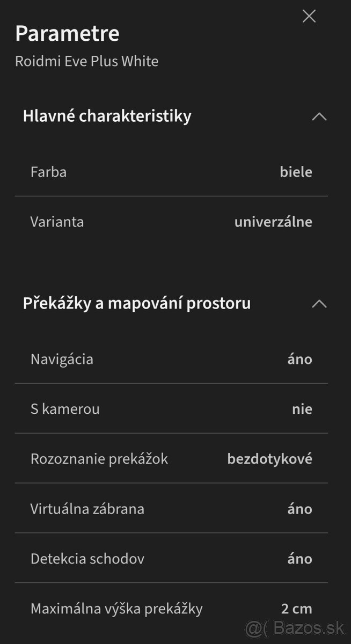Click the Překážky a mapování prostoru heading
Screen dimensions: 351x644
[136, 303]
